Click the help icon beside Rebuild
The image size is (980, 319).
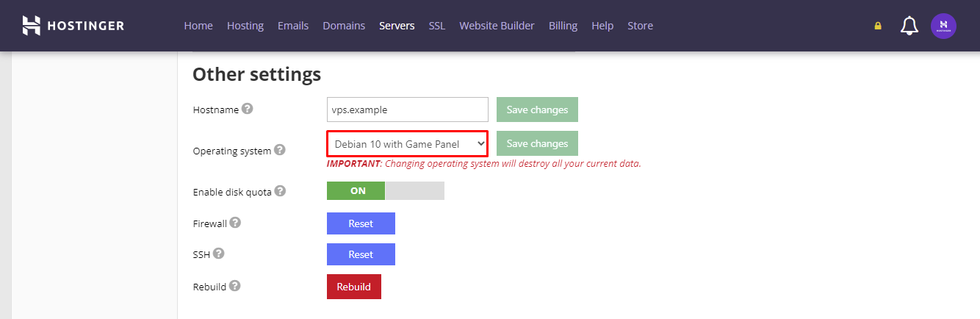[234, 286]
